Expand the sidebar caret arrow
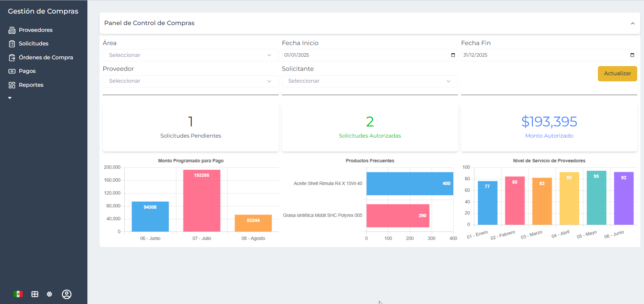Image resolution: width=644 pixels, height=304 pixels. [10, 98]
